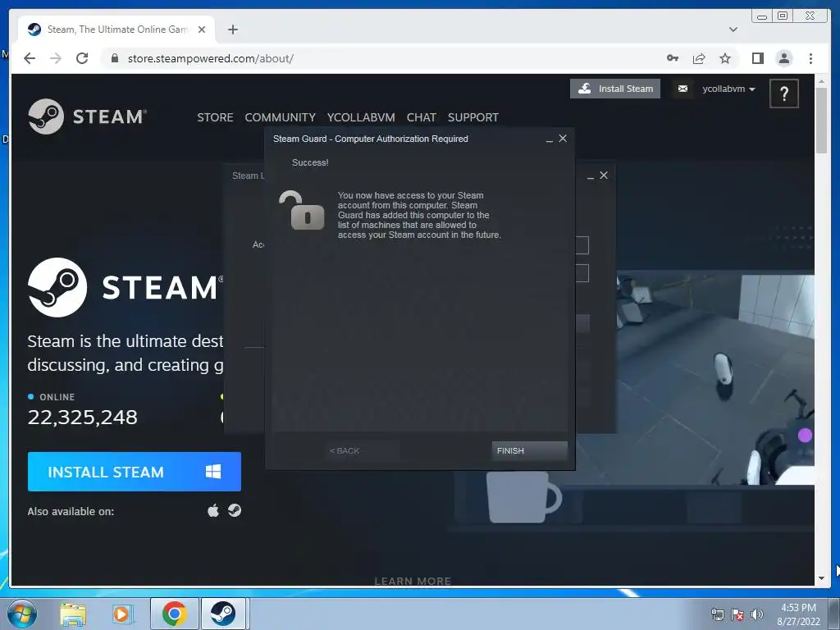The width and height of the screenshot is (840, 630).
Task: Minimize the Steam Login window behind the dialog
Action: coord(591,176)
